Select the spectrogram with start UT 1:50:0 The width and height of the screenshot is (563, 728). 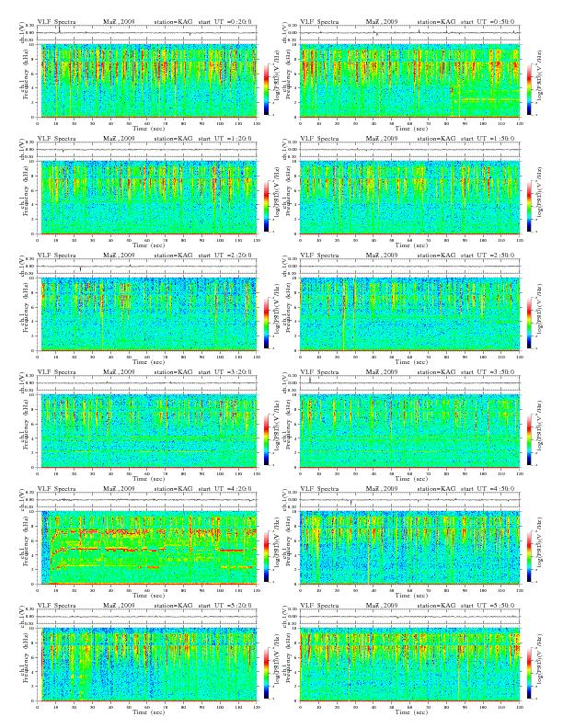[x=409, y=198]
